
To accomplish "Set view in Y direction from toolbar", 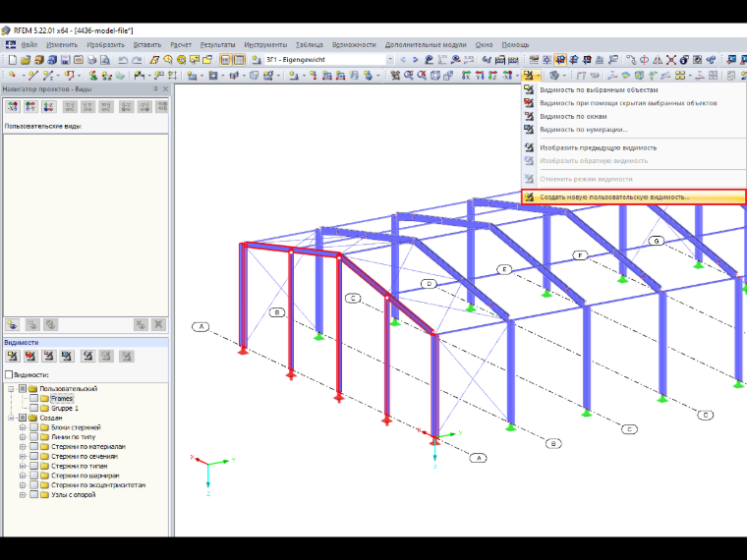I will pos(480,76).
